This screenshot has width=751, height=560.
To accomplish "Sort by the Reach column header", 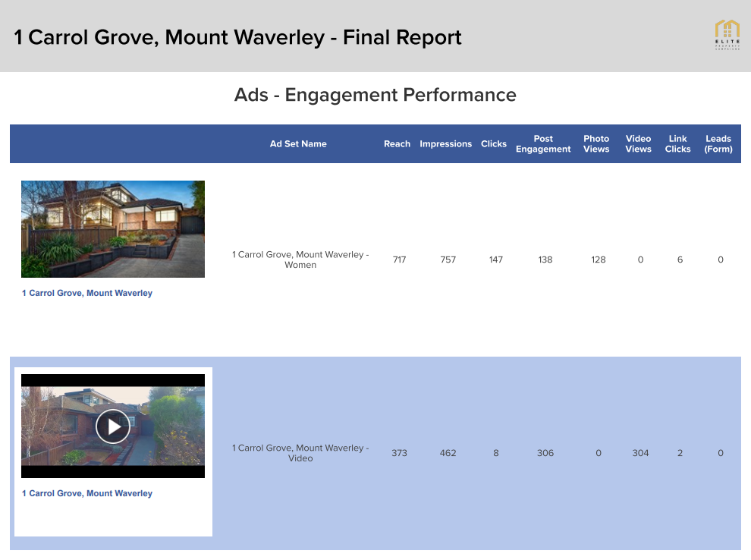I will click(397, 144).
